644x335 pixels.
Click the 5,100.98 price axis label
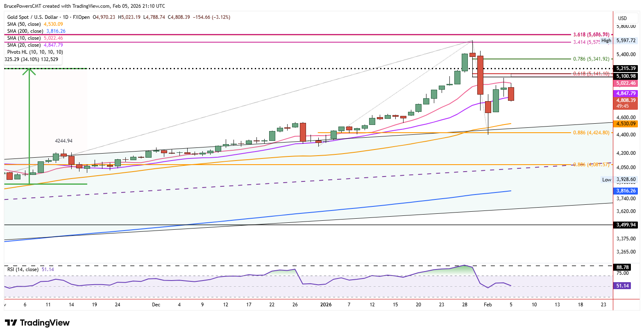[x=626, y=76]
